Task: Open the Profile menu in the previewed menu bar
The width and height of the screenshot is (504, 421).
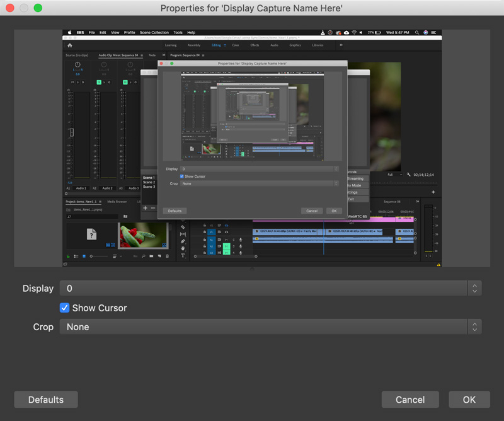Action: coord(130,33)
